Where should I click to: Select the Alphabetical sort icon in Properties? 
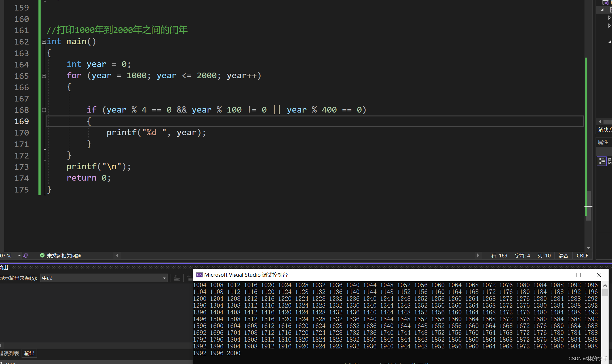coord(610,161)
